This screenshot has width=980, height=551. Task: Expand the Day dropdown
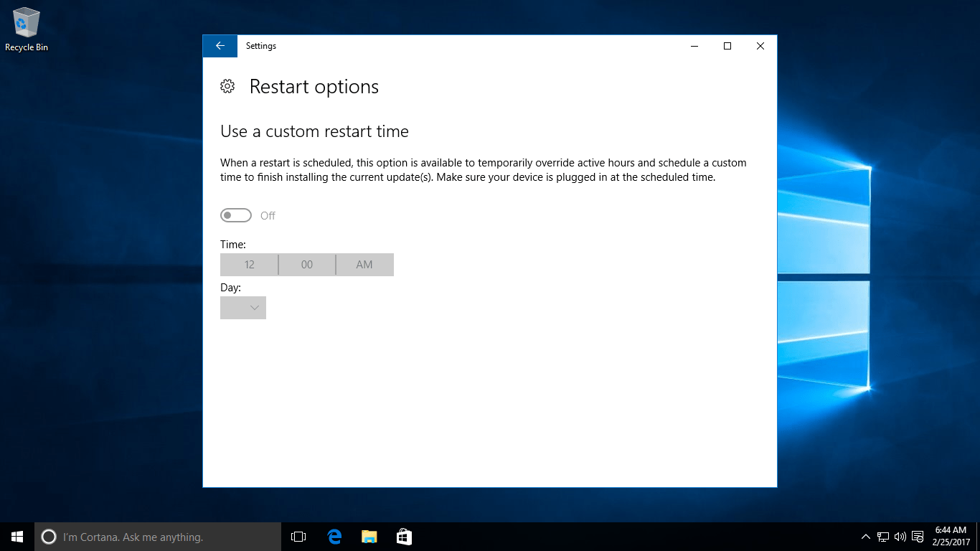242,308
